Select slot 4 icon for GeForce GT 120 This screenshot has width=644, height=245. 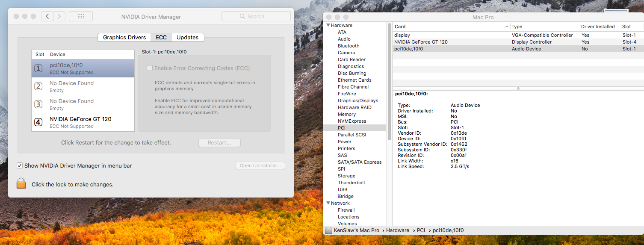[38, 122]
